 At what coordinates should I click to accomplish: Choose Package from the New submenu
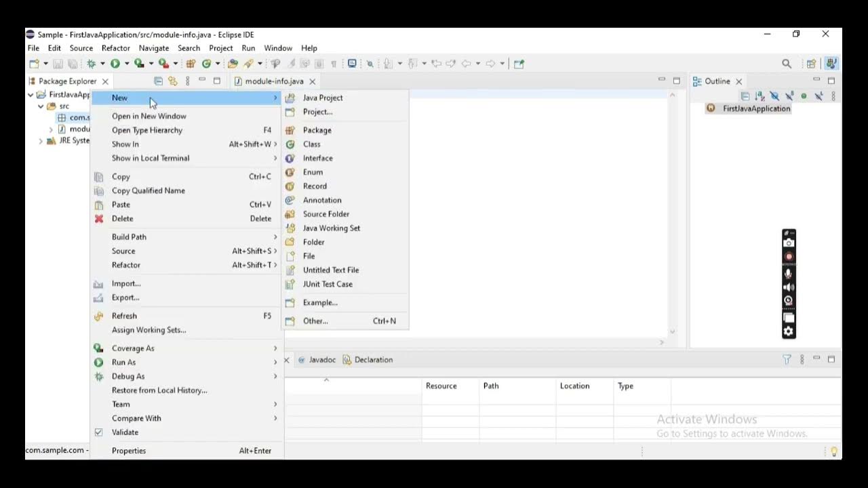(345, 130)
